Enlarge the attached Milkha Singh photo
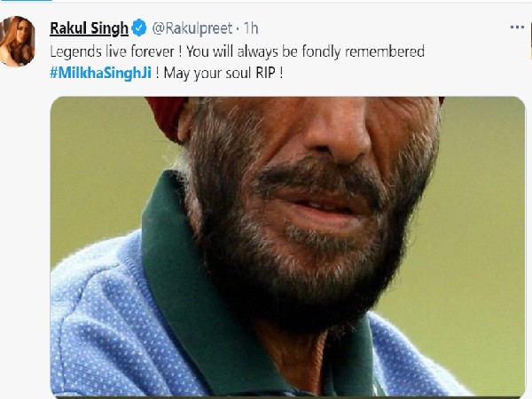532x399 pixels. coord(287,247)
